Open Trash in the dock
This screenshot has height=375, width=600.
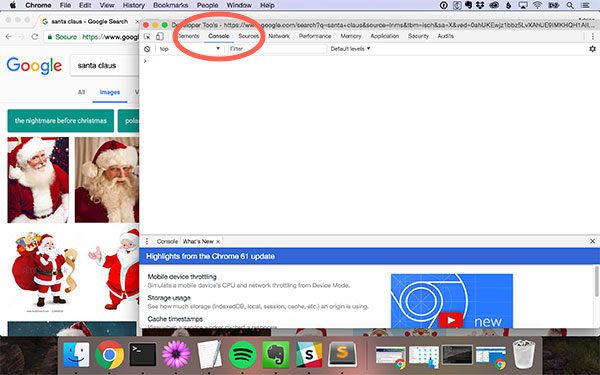523,354
